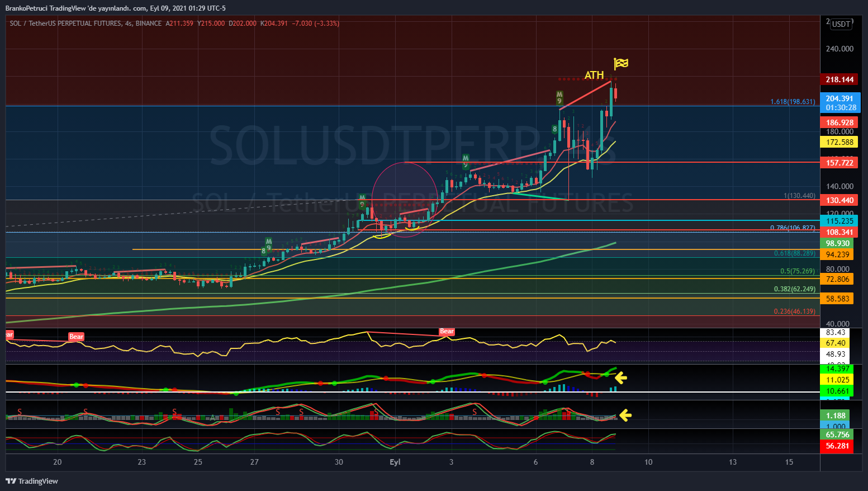
Task: Select the yellow RSI value label 67.40
Action: (x=835, y=343)
